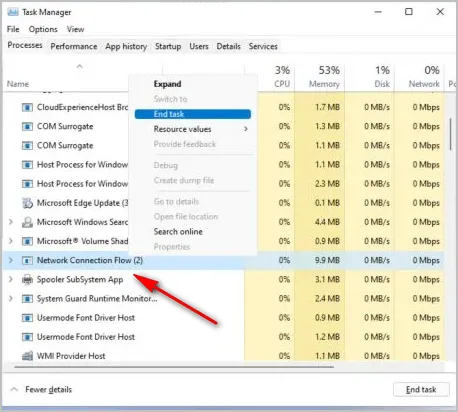Click the WMI Provider Host icon
458x412 pixels.
click(27, 356)
